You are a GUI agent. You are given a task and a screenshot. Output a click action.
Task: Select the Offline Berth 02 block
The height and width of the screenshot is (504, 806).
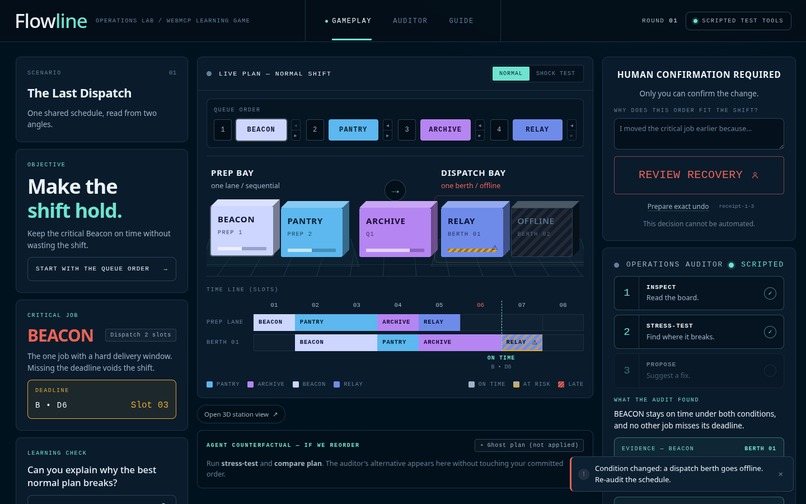[x=545, y=229]
